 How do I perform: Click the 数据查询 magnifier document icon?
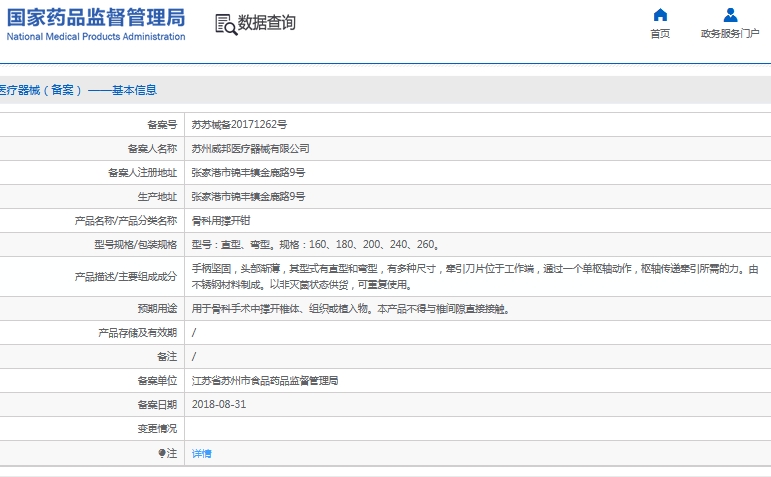226,24
